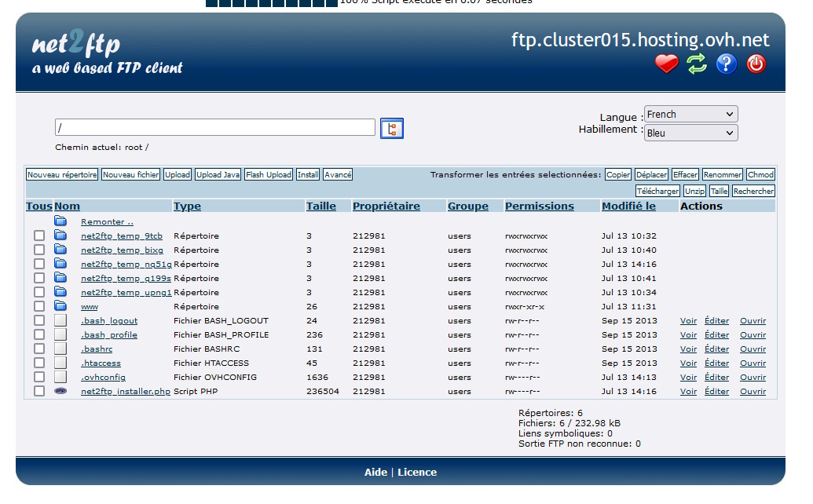The width and height of the screenshot is (813, 504).
Task: Sort the list by Taille column header
Action: (x=320, y=206)
